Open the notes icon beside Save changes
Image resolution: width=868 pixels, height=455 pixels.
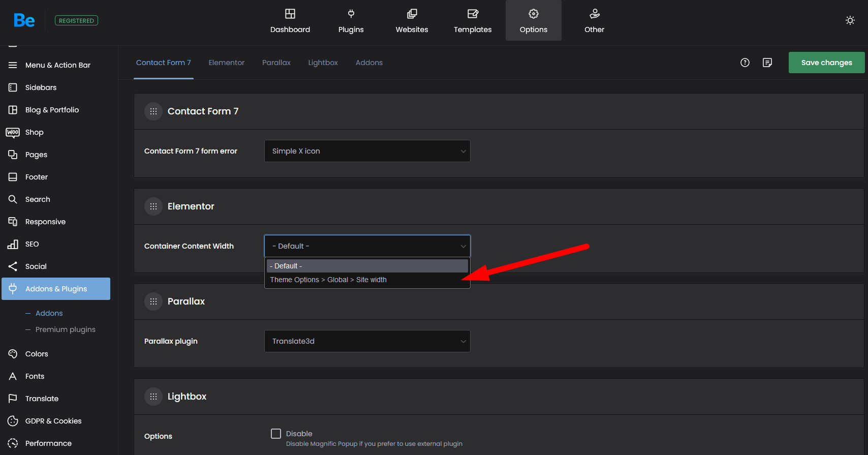767,63
